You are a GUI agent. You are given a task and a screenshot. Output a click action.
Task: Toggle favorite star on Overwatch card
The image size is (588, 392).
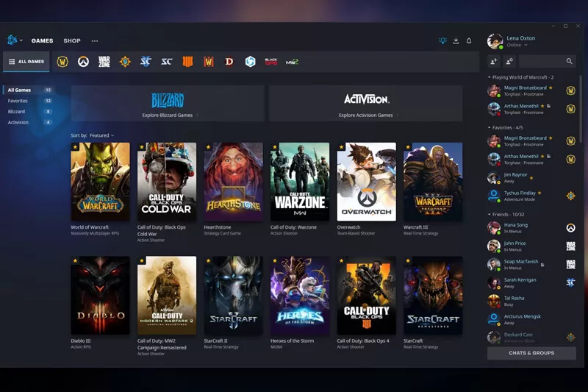click(341, 147)
